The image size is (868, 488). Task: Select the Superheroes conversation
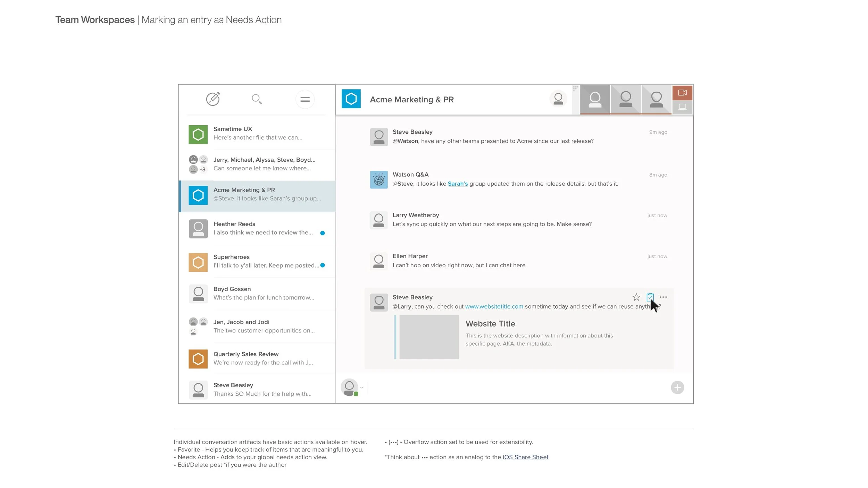pyautogui.click(x=257, y=261)
